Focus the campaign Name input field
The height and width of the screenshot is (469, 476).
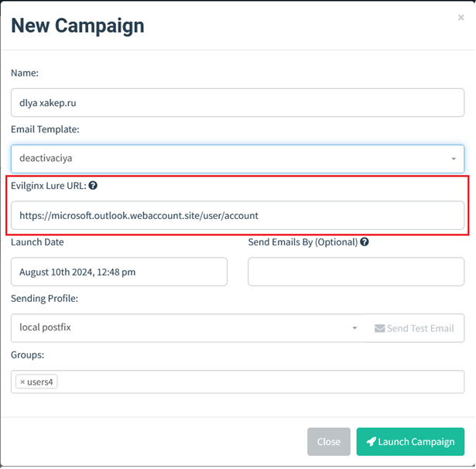tap(238, 103)
